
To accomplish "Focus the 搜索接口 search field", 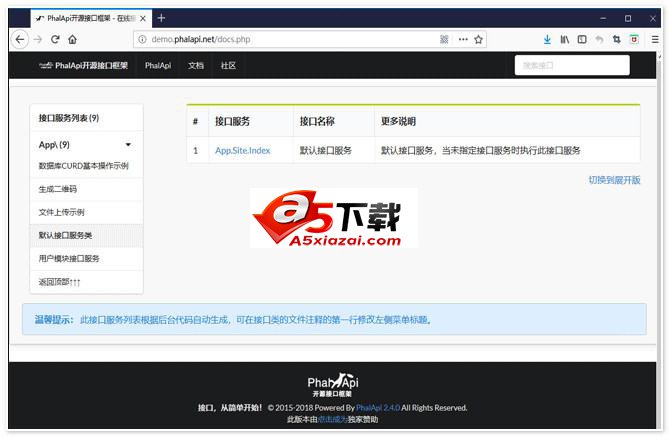I will tap(572, 65).
